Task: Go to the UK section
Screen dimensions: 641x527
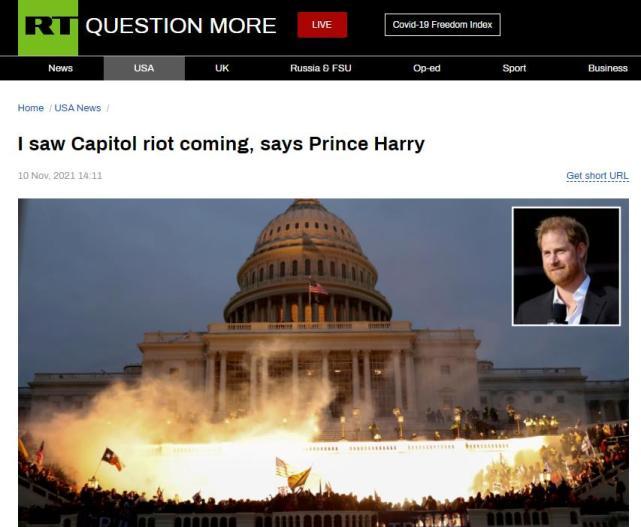Action: point(222,68)
